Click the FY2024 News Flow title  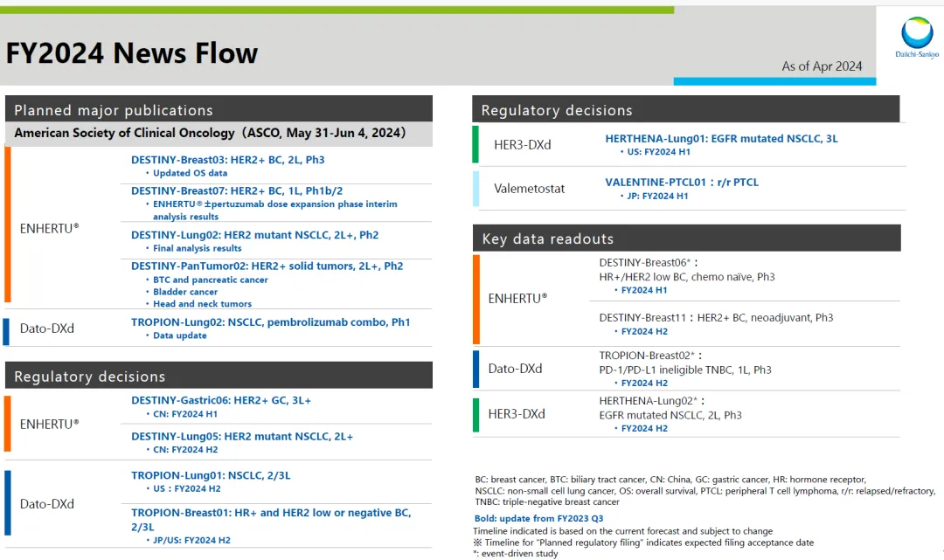132,53
